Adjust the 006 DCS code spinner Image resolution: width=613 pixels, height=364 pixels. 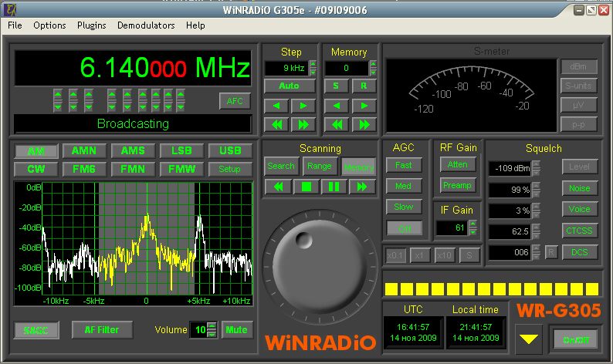pyautogui.click(x=537, y=252)
